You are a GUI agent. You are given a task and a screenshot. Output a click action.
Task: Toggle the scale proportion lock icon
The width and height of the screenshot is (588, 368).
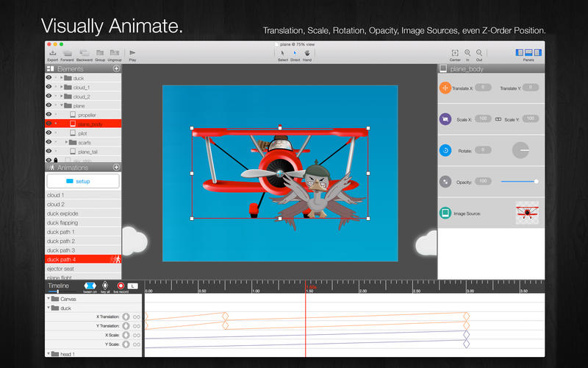[x=498, y=119]
